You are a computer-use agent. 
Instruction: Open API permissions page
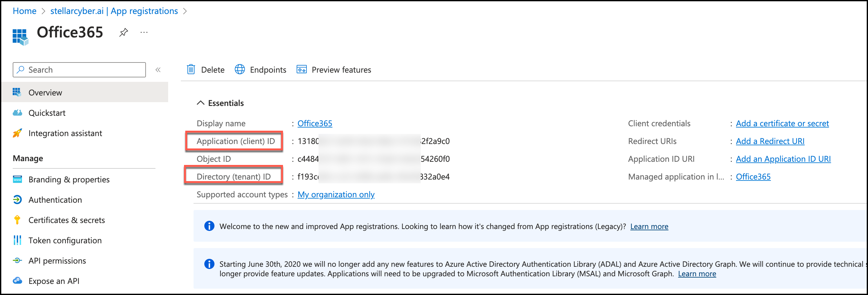point(57,261)
